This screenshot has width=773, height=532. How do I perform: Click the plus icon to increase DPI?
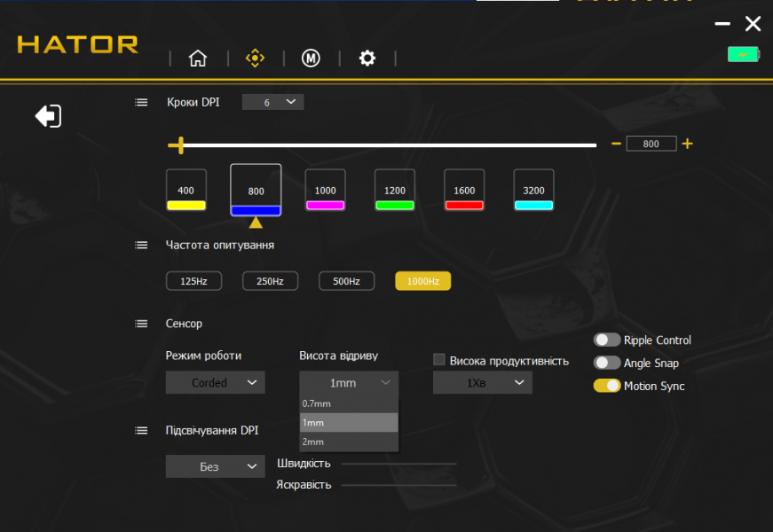pyautogui.click(x=687, y=144)
